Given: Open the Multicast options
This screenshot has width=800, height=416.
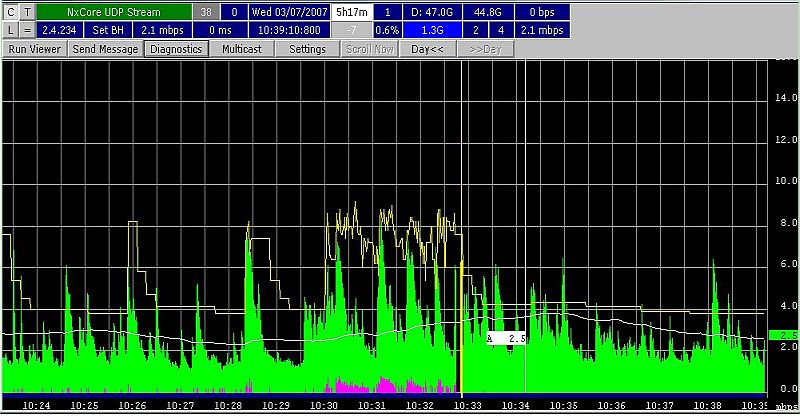Looking at the screenshot, I should (242, 49).
